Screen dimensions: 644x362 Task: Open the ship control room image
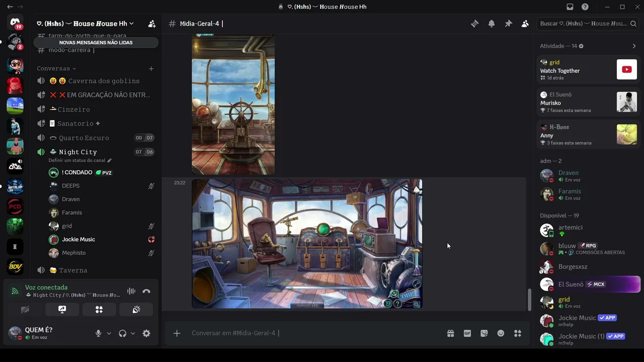coord(307,243)
